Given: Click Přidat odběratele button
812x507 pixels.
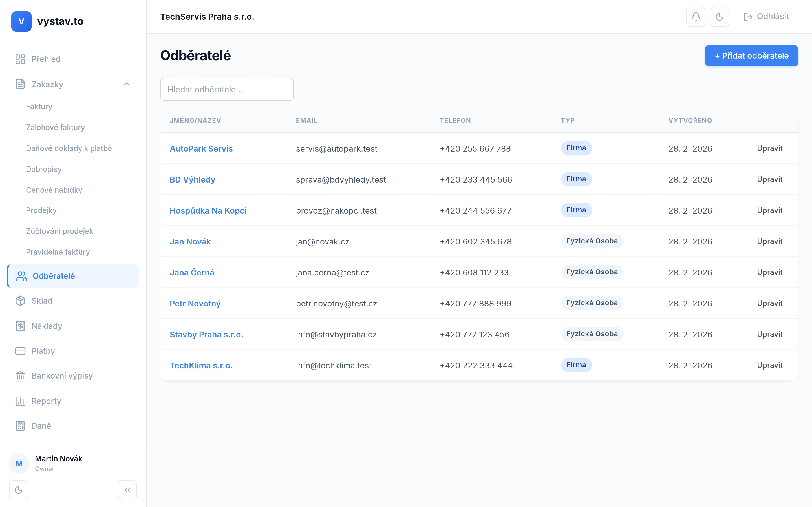Looking at the screenshot, I should (751, 56).
